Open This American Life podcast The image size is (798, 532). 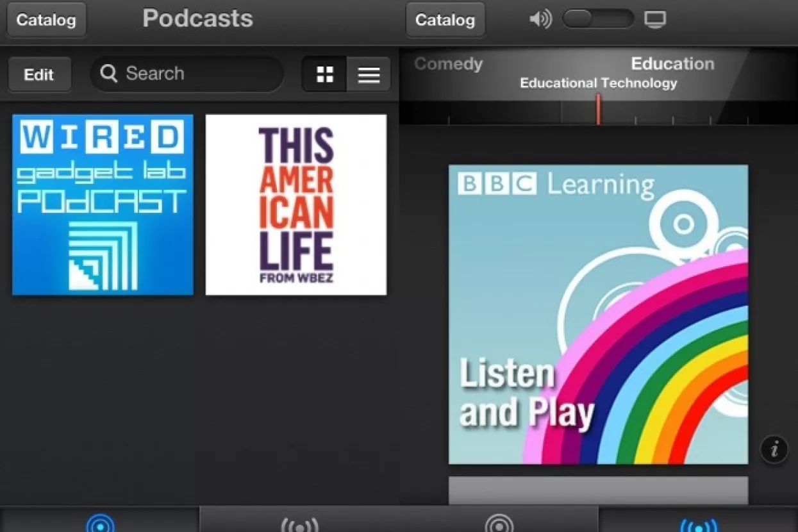pos(296,204)
